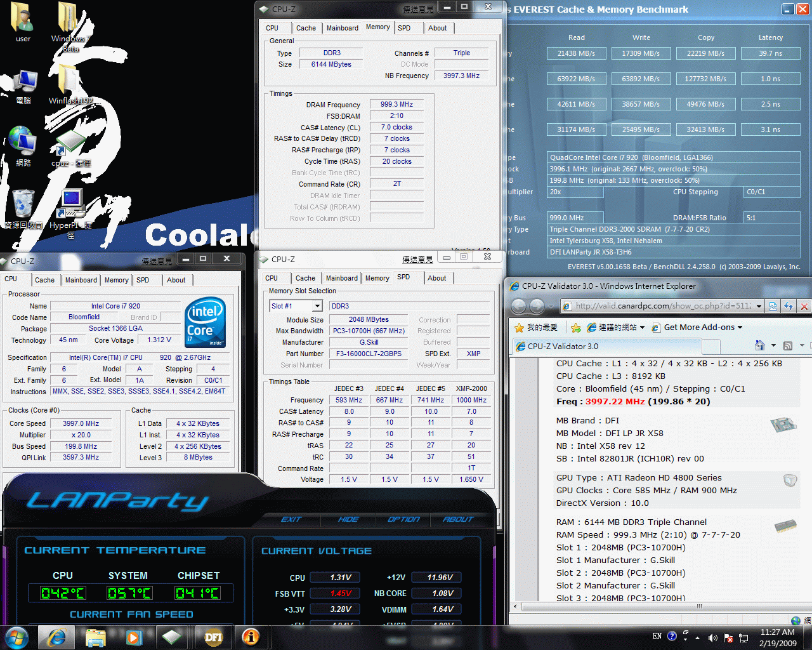This screenshot has height=650, width=812.
Task: Open the Recycle Bin desktop icon
Action: (x=23, y=208)
